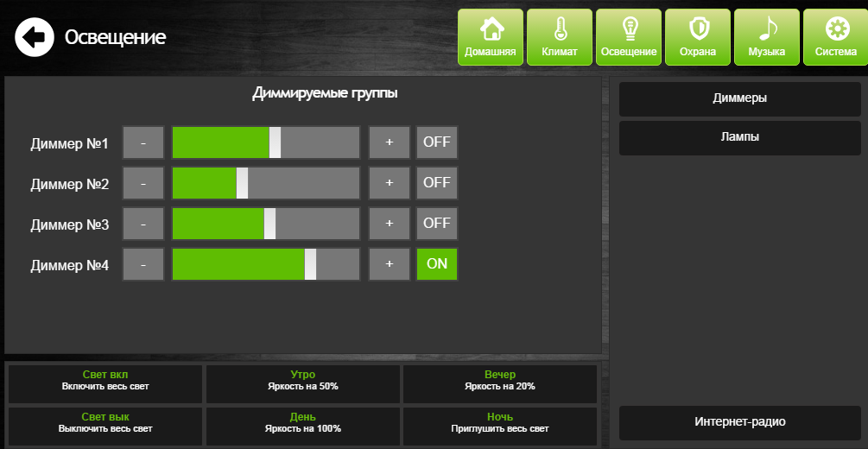The width and height of the screenshot is (868, 449).
Task: Activate the Ночь dim light scene
Action: [500, 427]
